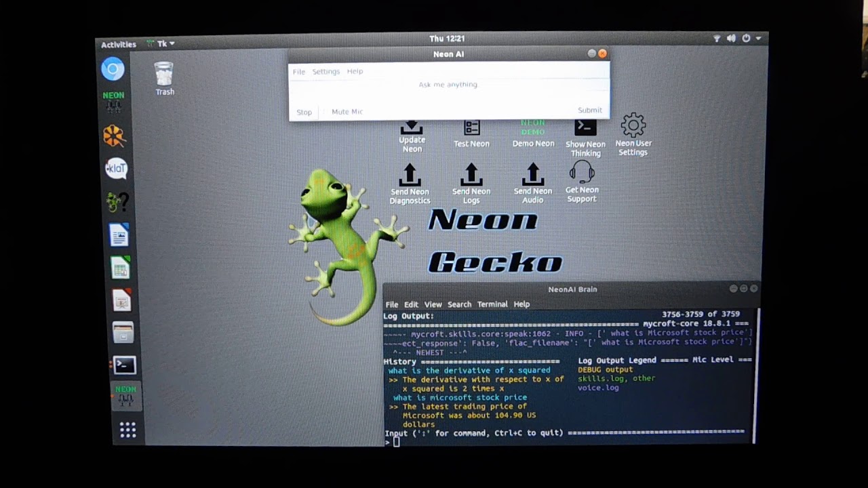Screen dimensions: 868x488
Task: Click the network status icon in the top bar
Action: [717, 39]
